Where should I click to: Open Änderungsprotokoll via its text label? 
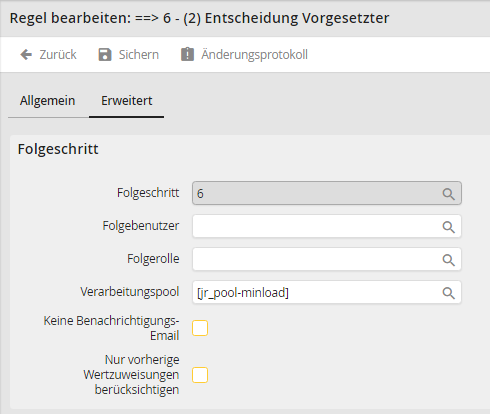click(x=254, y=54)
